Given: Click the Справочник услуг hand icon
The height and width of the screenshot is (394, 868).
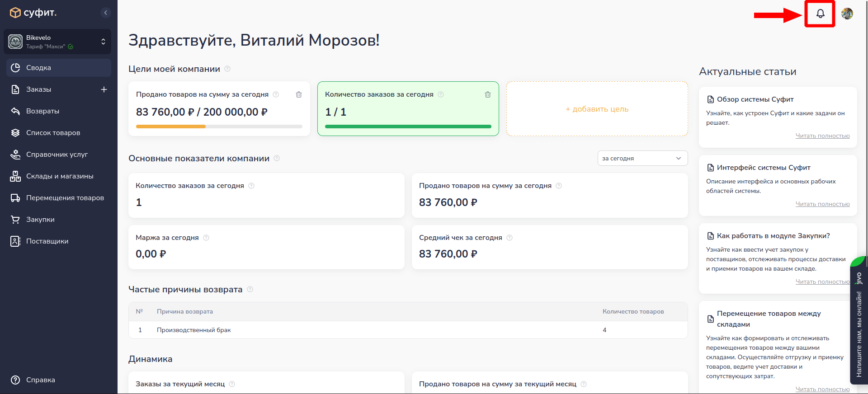Looking at the screenshot, I should click(x=15, y=155).
